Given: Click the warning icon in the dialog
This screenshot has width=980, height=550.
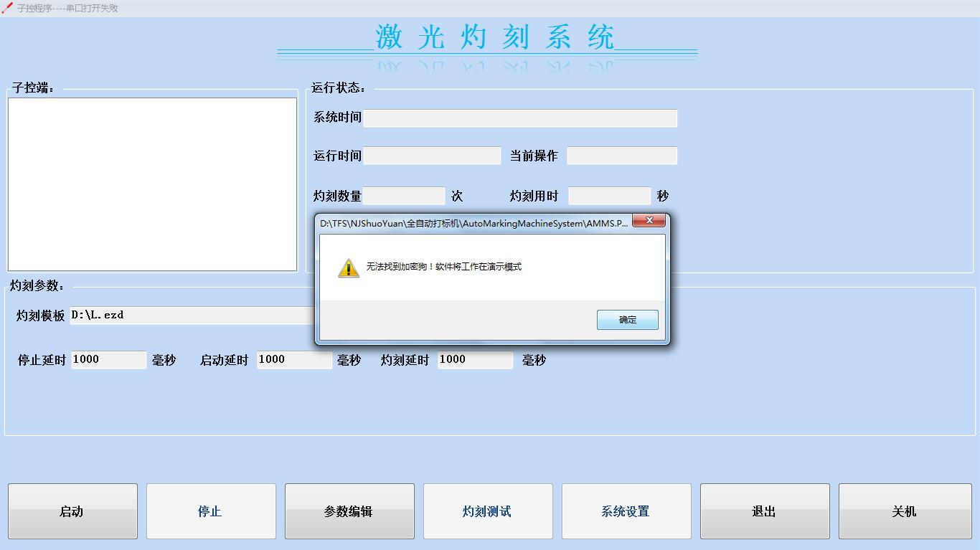Looking at the screenshot, I should [x=349, y=268].
